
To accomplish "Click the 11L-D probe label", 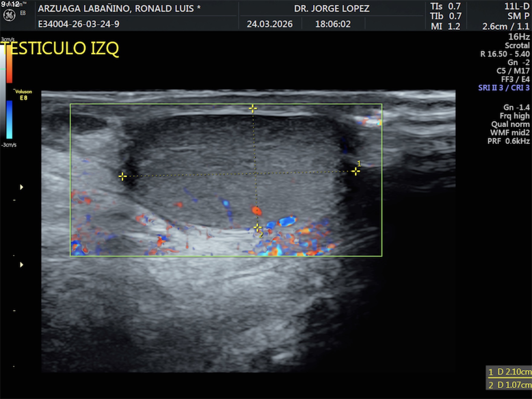I will (x=517, y=6).
